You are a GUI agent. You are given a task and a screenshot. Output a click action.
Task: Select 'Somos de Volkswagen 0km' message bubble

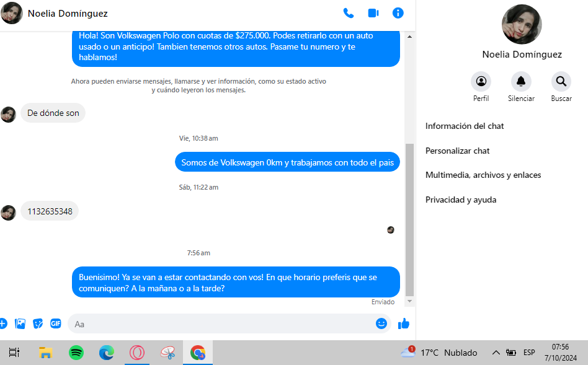coord(287,162)
